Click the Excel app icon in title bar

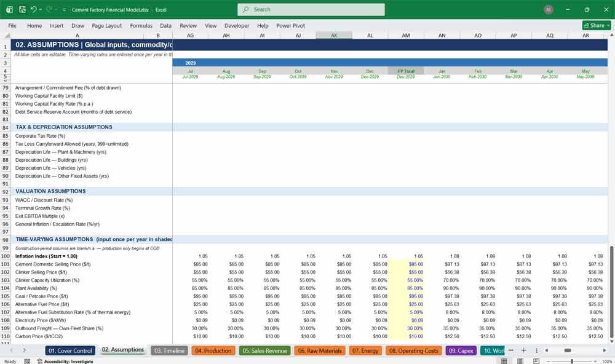coord(9,9)
